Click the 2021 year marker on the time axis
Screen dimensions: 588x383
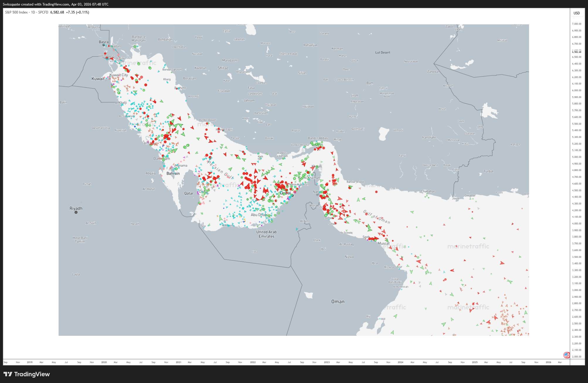[x=179, y=362]
